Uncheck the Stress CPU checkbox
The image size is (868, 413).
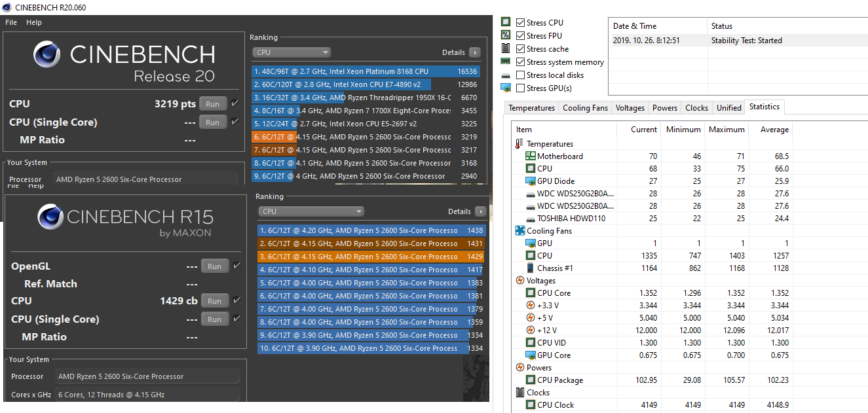520,22
